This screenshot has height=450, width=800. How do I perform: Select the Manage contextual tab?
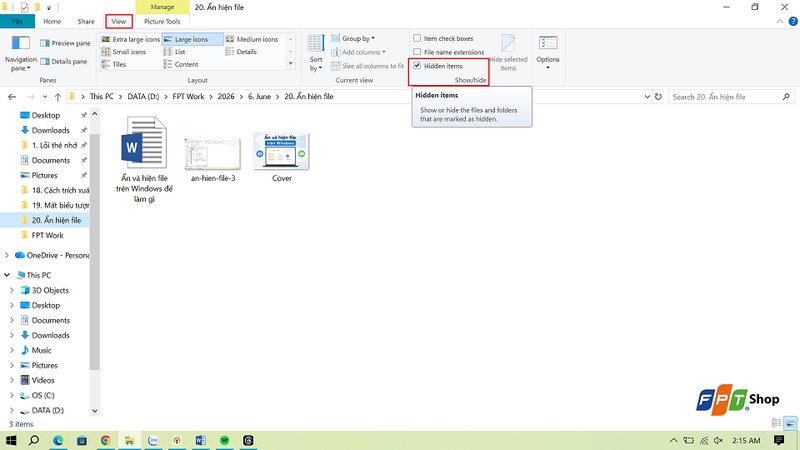pos(162,7)
